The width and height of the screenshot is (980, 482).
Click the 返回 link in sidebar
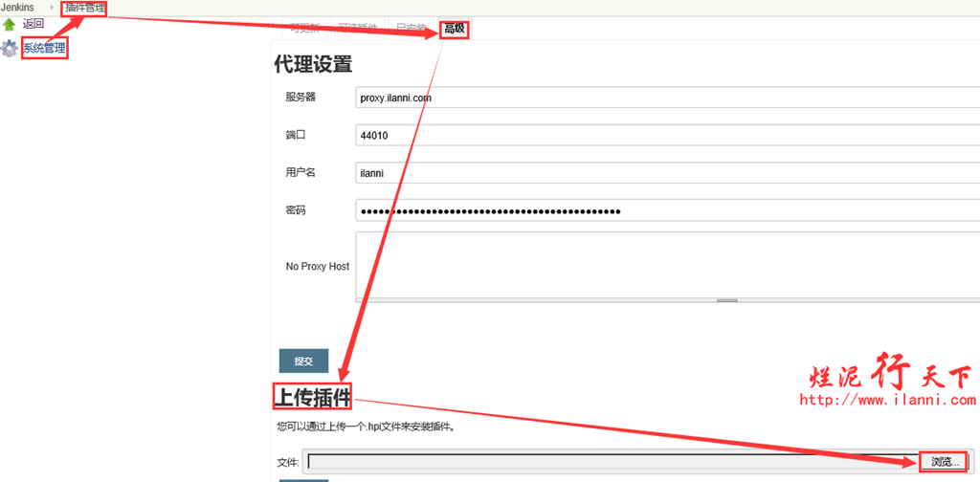coord(33,24)
